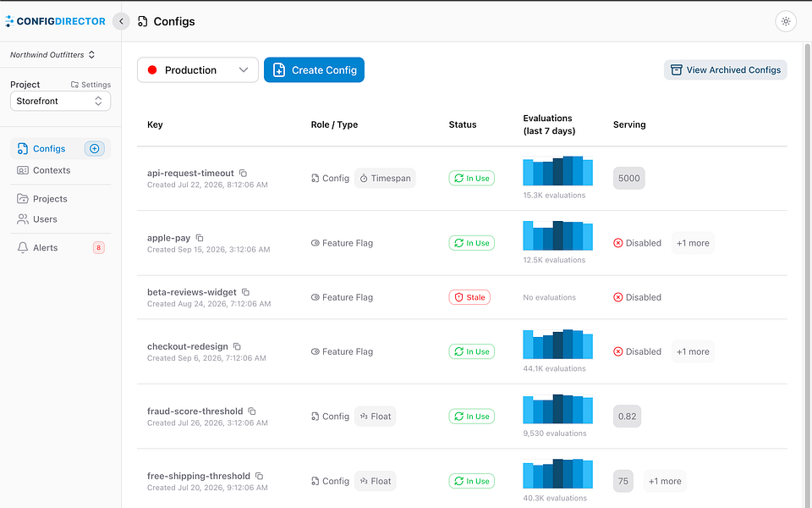Click the checkout-redesign evaluations chart
The width and height of the screenshot is (812, 508).
pyautogui.click(x=557, y=344)
